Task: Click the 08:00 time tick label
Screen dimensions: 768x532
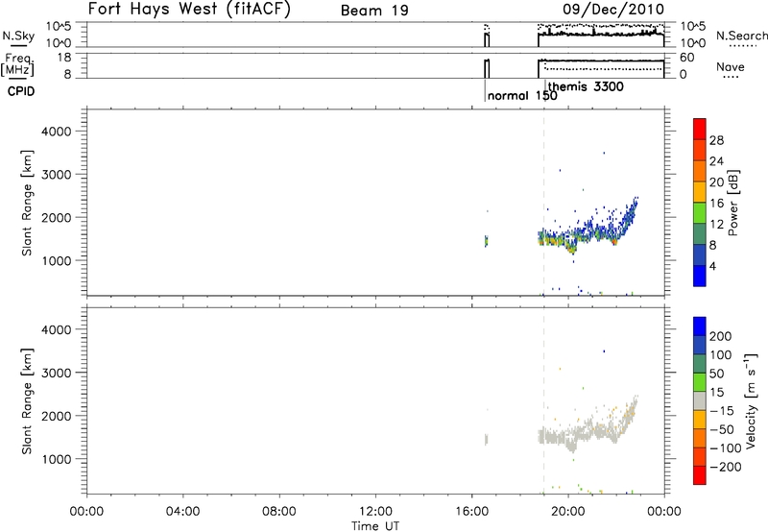Action: (278, 512)
